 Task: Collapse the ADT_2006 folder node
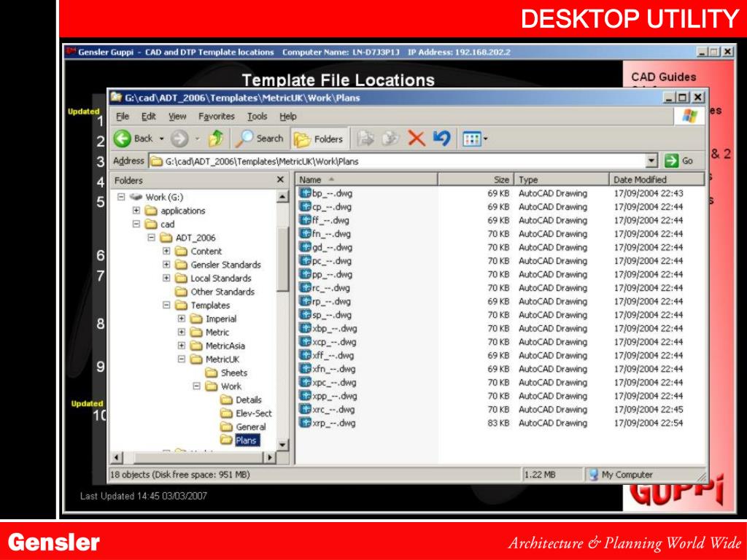click(152, 237)
